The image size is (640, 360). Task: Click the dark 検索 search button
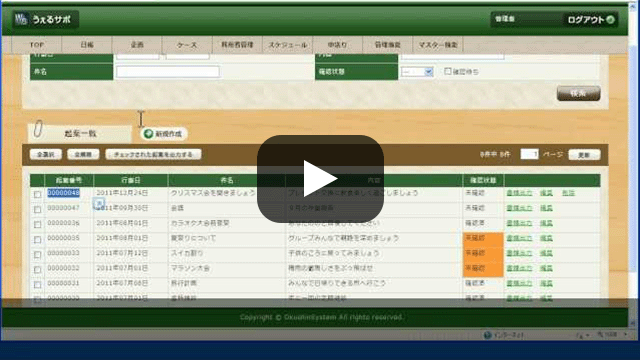pyautogui.click(x=578, y=93)
